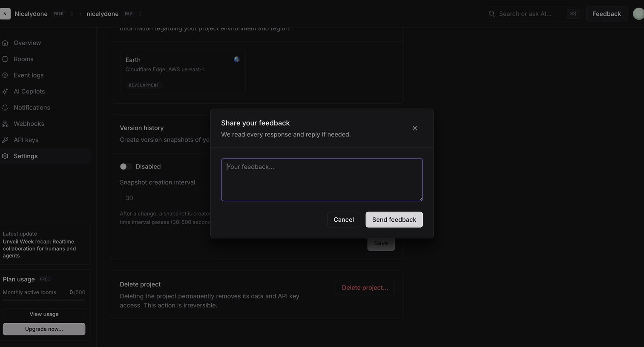The image size is (644, 347).
Task: Click the Feedback button in header
Action: point(607,14)
